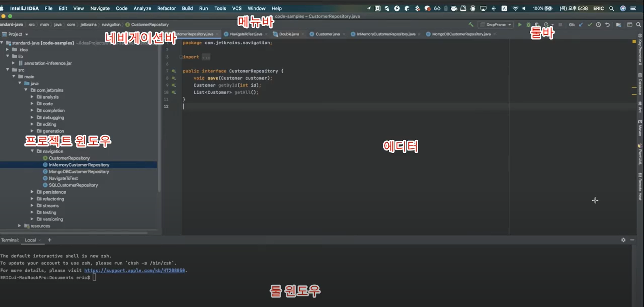Screen dimensions: 644x307
Task: Expand the persistence package folder
Action: [32, 192]
